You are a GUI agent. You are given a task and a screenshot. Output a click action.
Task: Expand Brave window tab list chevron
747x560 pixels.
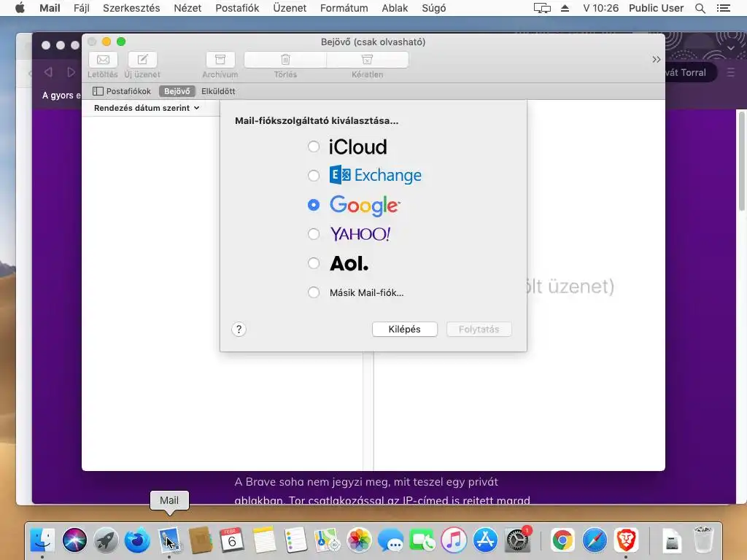tap(731, 47)
